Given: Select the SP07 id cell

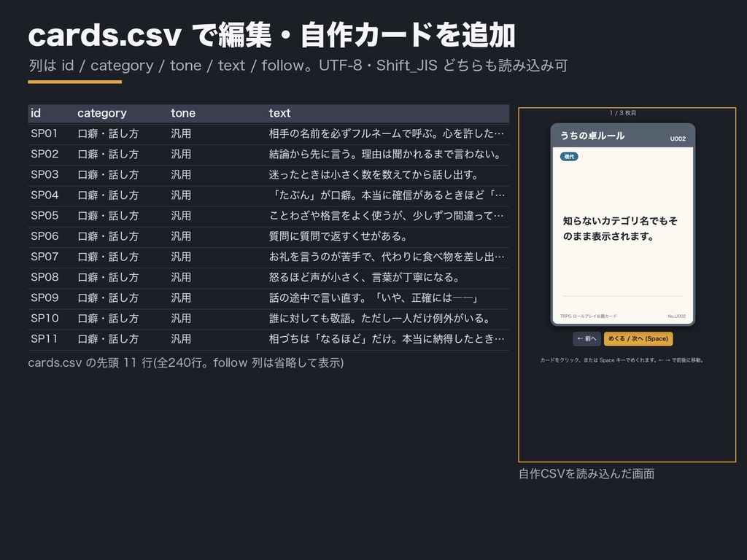Looking at the screenshot, I should click(44, 257).
